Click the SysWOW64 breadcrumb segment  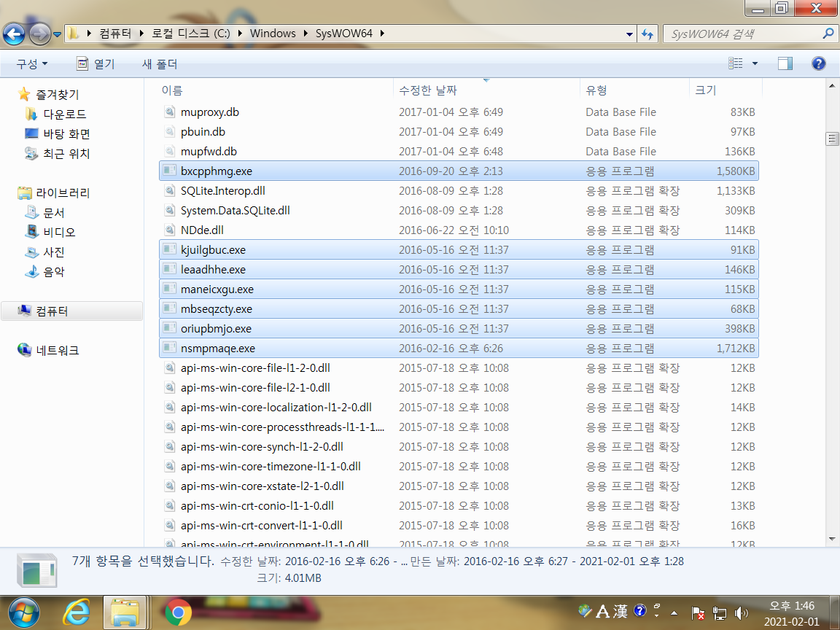(344, 34)
